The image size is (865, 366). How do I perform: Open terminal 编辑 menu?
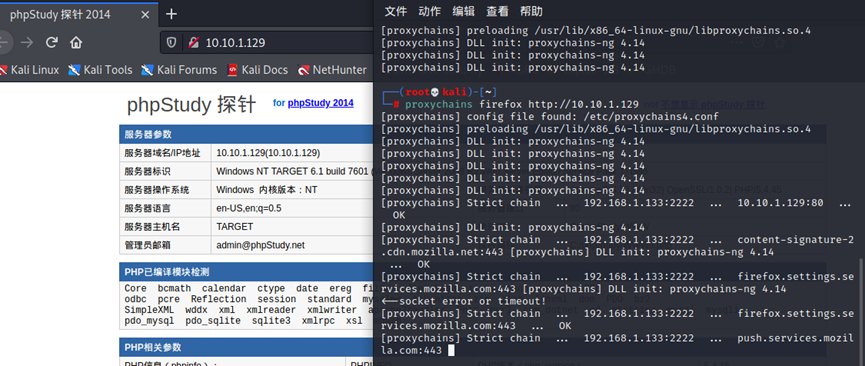pyautogui.click(x=463, y=11)
